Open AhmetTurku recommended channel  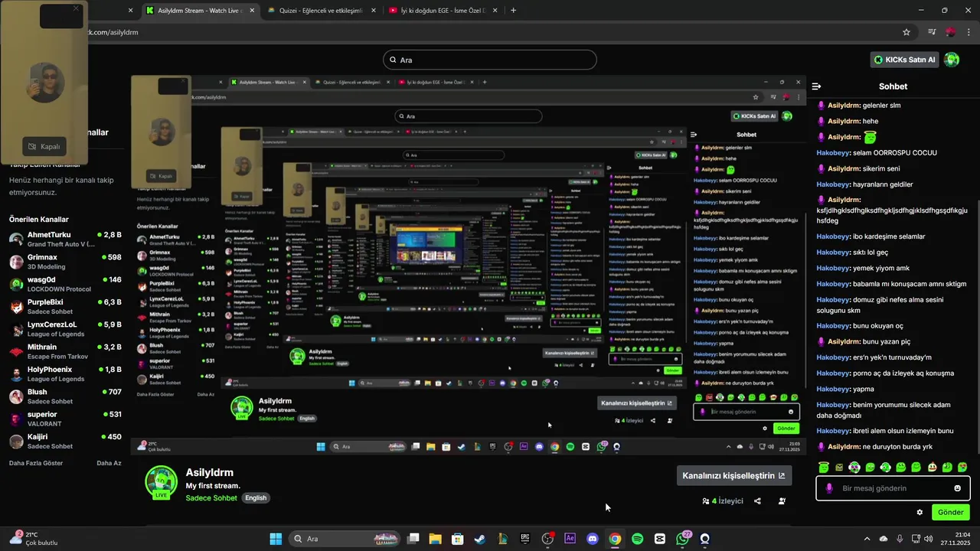(65, 239)
